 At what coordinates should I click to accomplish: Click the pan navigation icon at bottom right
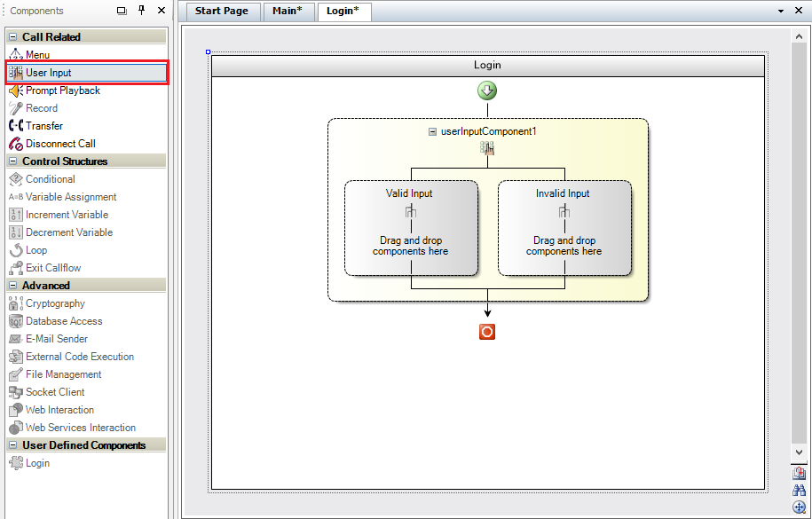[799, 507]
